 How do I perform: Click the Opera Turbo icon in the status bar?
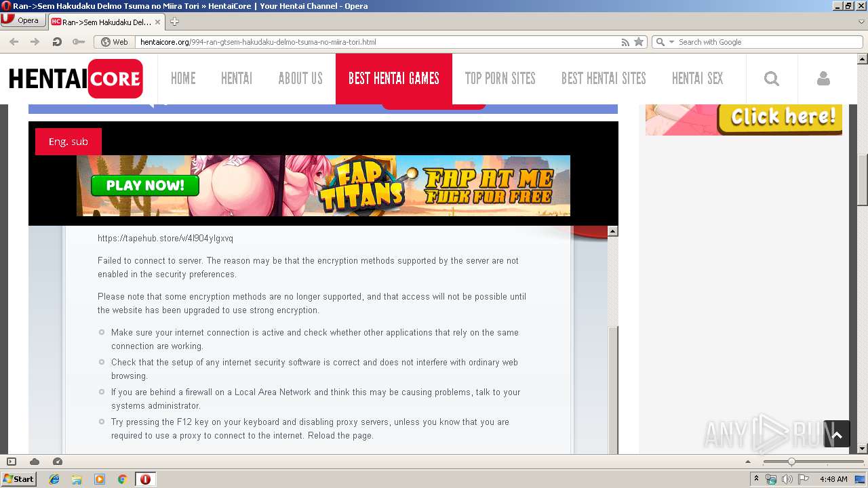click(x=58, y=462)
